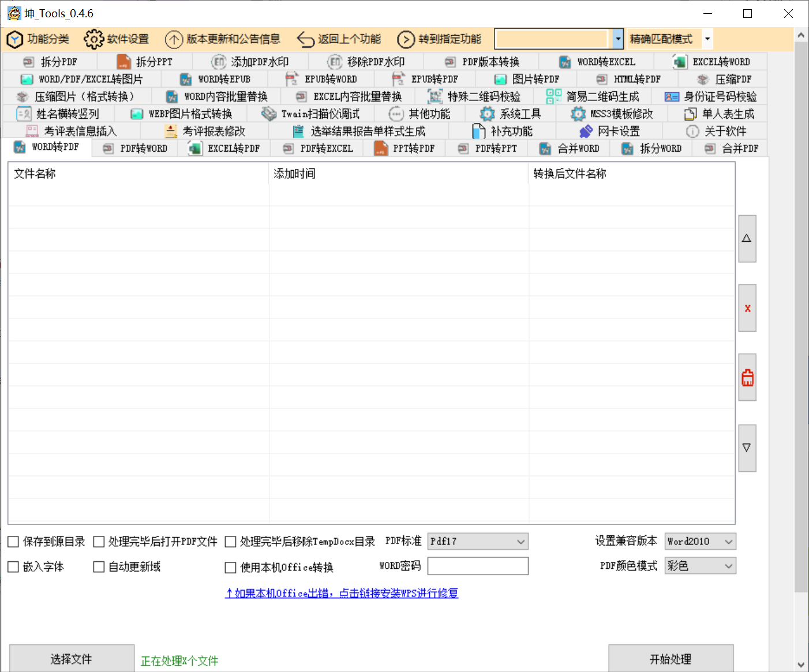Open the 设置兼容版本 Word2010 dropdown
809x672 pixels.
(701, 541)
